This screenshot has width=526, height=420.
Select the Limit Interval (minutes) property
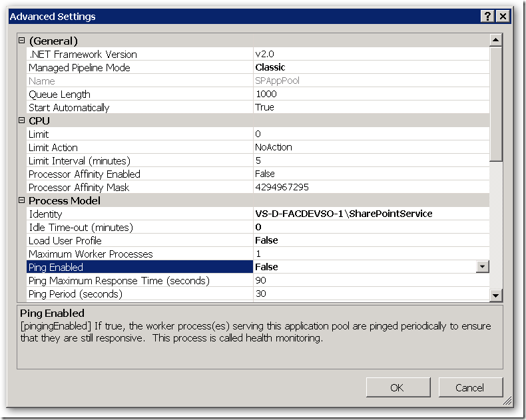coord(140,160)
